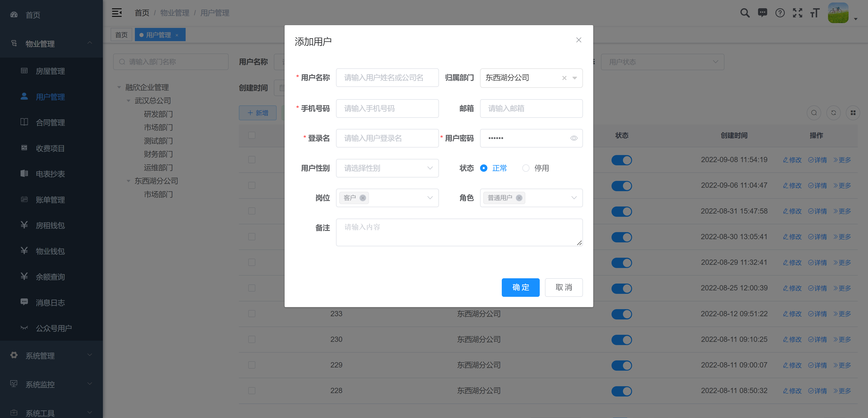Focus the 请输入部门名称 search box
This screenshot has height=418, width=868.
tap(171, 62)
